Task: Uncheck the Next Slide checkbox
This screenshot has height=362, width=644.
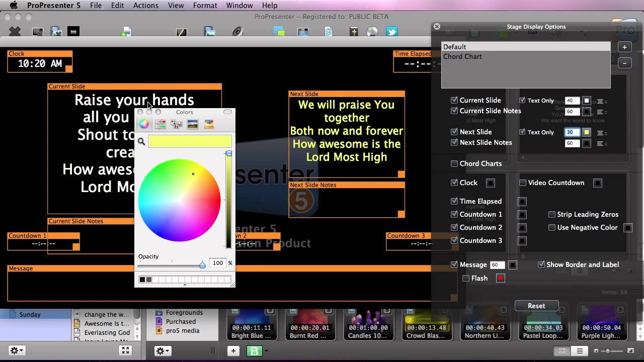Action: [x=454, y=132]
